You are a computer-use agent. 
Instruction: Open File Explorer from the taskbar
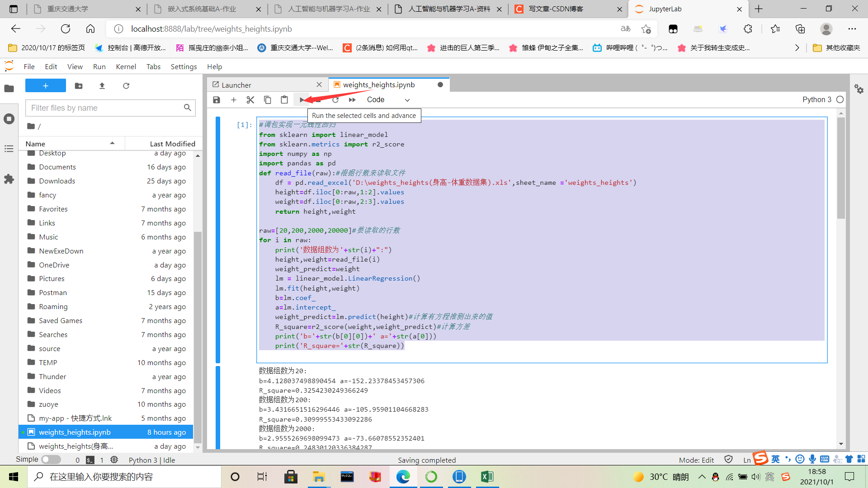coord(319,477)
